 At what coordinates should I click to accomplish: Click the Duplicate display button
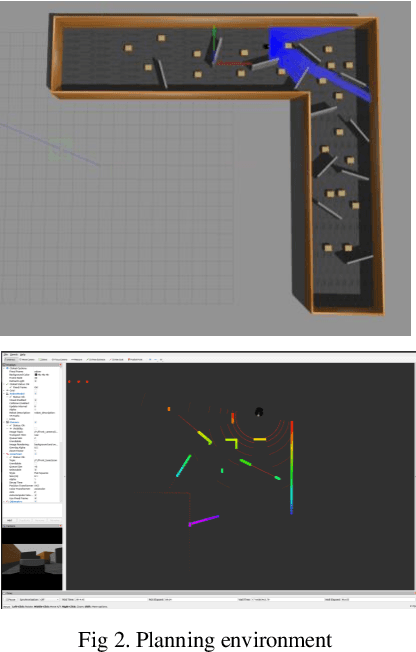(x=25, y=520)
